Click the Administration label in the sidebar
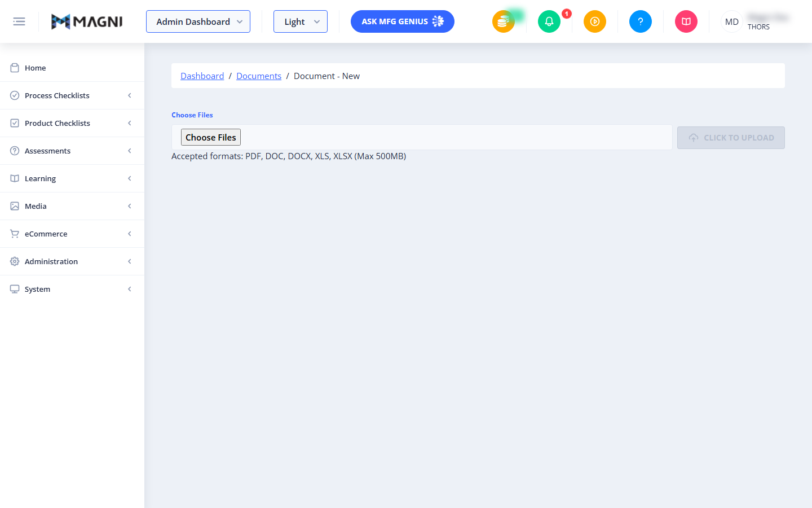The height and width of the screenshot is (508, 812). tap(51, 261)
